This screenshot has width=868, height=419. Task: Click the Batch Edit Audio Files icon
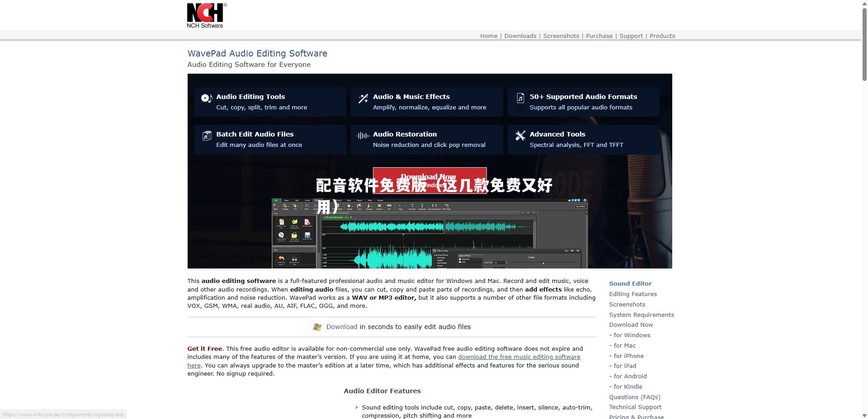point(207,136)
